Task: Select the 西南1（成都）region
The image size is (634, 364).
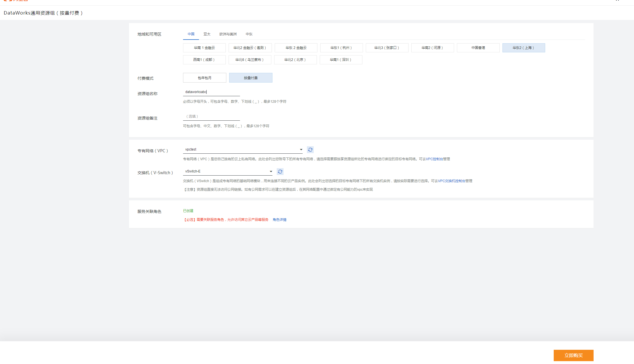Action: [204, 59]
